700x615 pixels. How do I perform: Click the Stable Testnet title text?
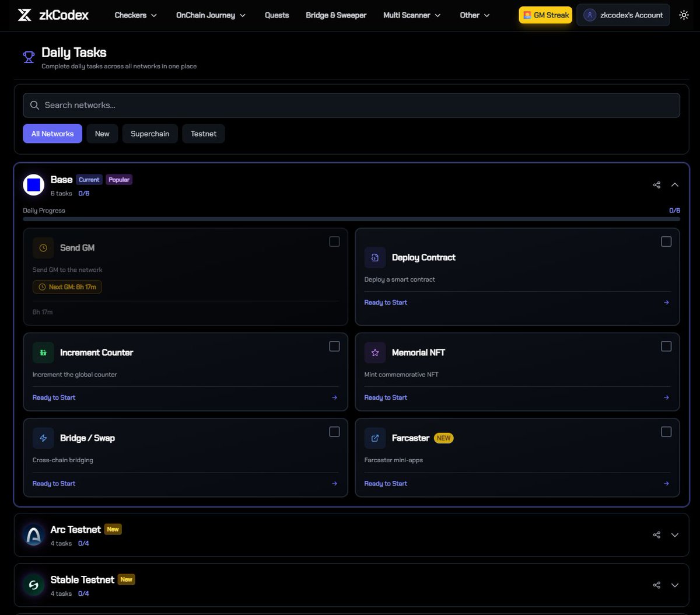tap(82, 580)
